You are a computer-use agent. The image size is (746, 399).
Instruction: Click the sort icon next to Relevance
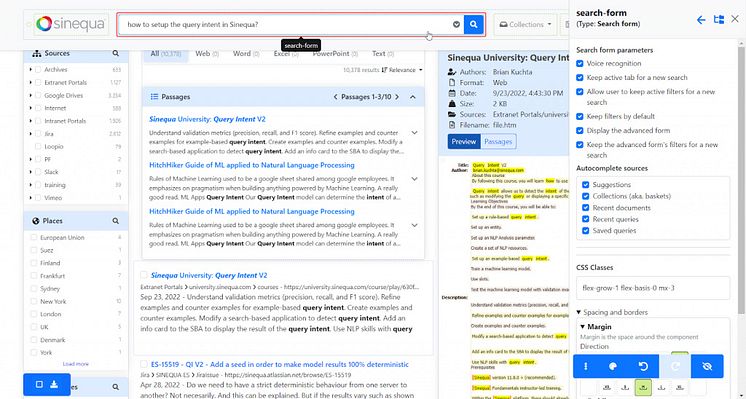pyautogui.click(x=384, y=70)
